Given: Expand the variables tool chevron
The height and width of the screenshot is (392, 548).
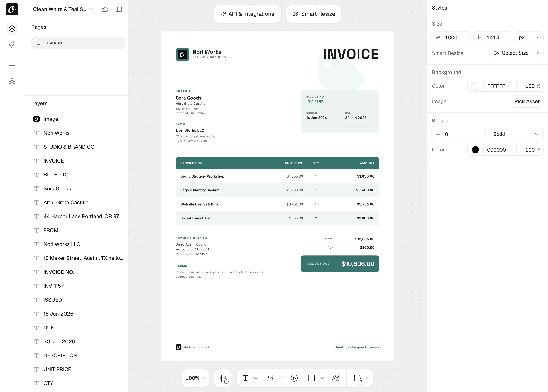Looking at the screenshot, I should click(368, 378).
